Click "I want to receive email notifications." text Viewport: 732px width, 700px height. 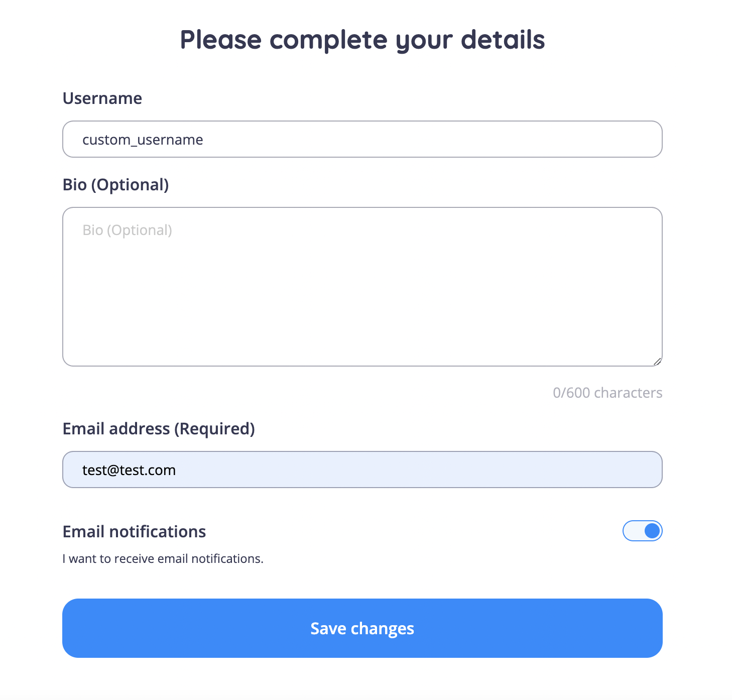pyautogui.click(x=163, y=559)
